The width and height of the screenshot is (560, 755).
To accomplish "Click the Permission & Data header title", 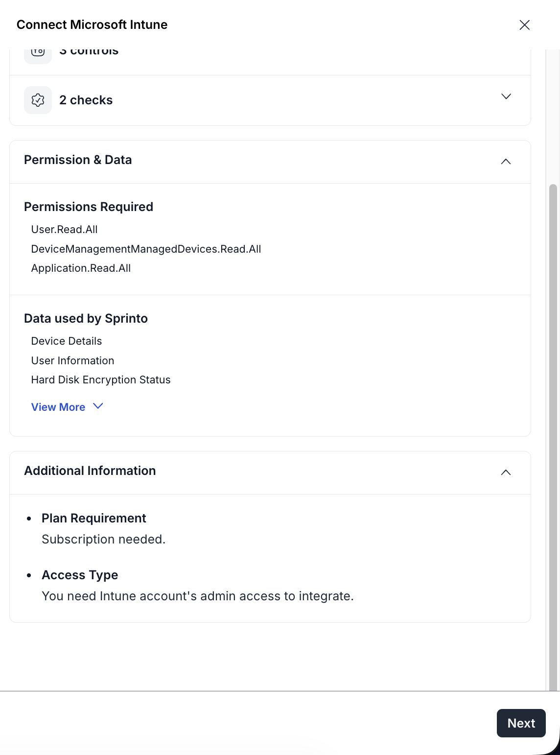I will [x=78, y=160].
